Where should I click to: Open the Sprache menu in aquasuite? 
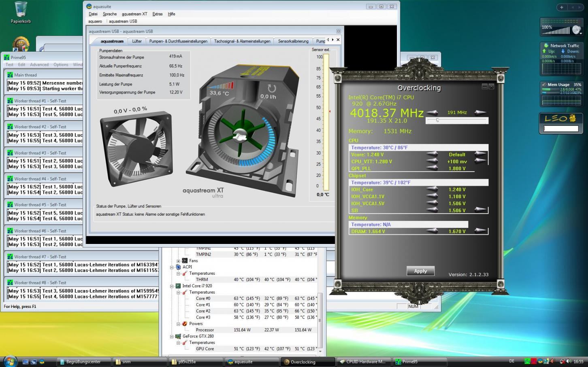click(109, 14)
